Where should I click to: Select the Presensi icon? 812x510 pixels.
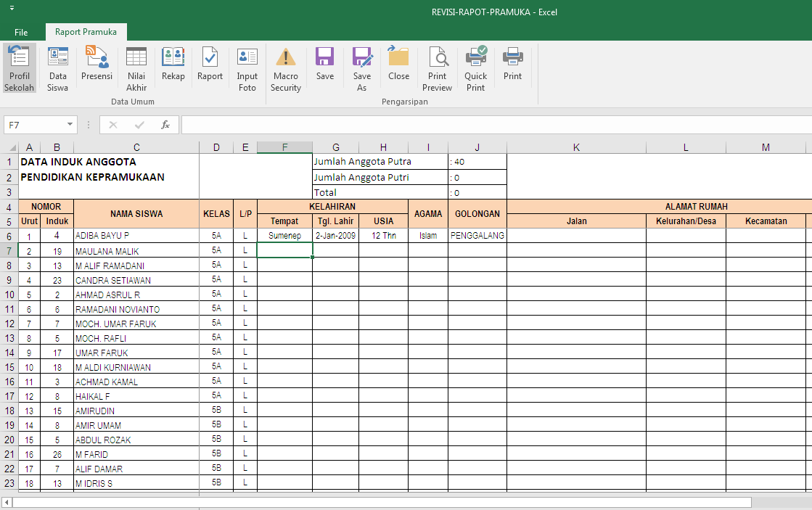(97, 67)
